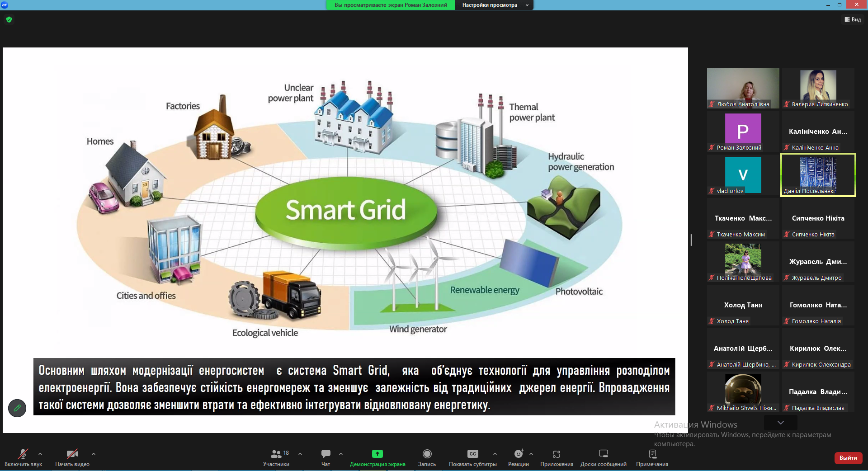Viewport: 868px width, 471px height.
Task: Select Анатолій Щербина participant tile
Action: [x=743, y=349]
